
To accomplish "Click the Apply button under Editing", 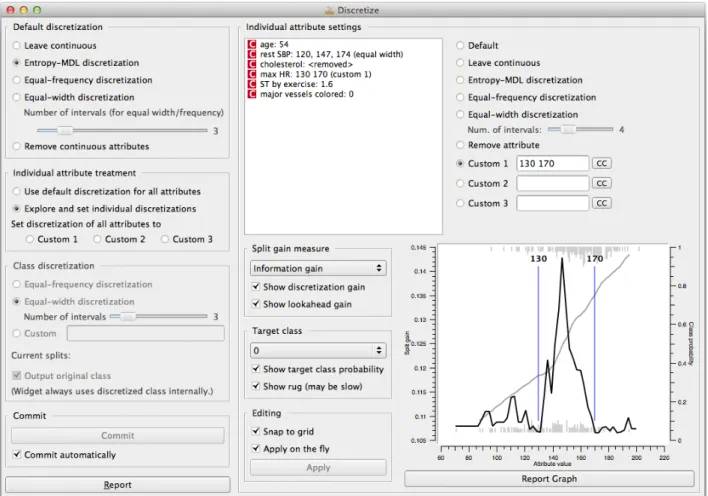I will point(318,468).
